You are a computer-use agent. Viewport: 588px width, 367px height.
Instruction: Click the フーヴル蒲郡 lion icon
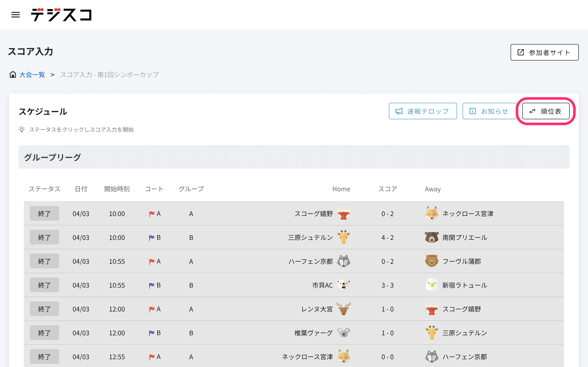click(x=432, y=261)
